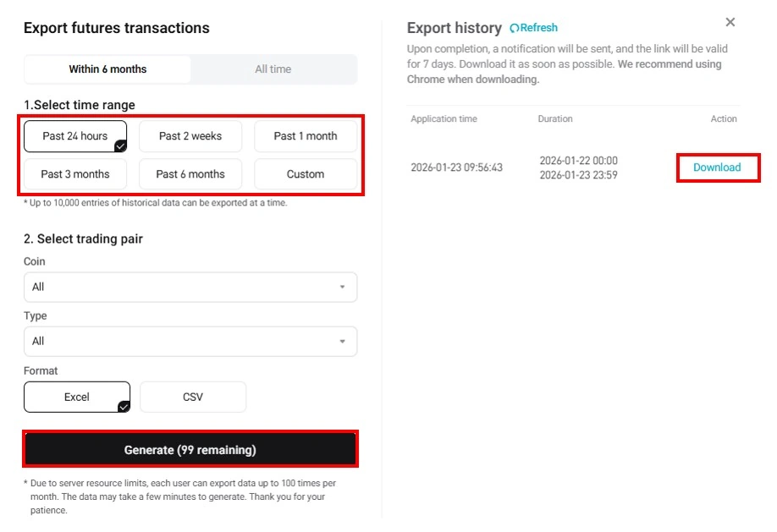Download the 2026-01-23 export file
Screen dimensions: 777x532
click(x=717, y=167)
